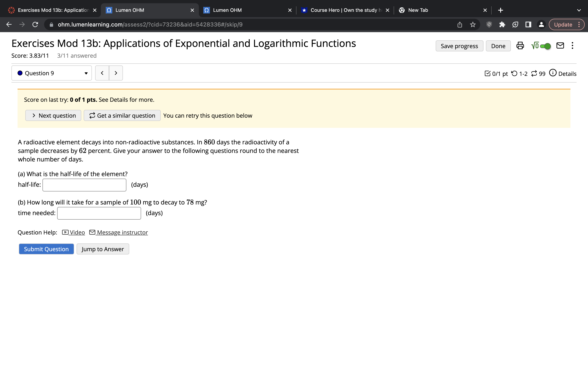Open the browser Extensions puzzle icon

pos(502,24)
